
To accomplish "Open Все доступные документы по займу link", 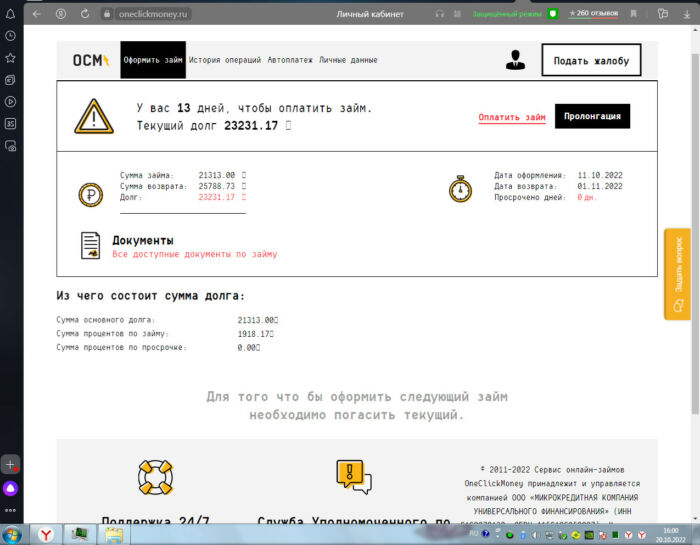I will point(194,254).
